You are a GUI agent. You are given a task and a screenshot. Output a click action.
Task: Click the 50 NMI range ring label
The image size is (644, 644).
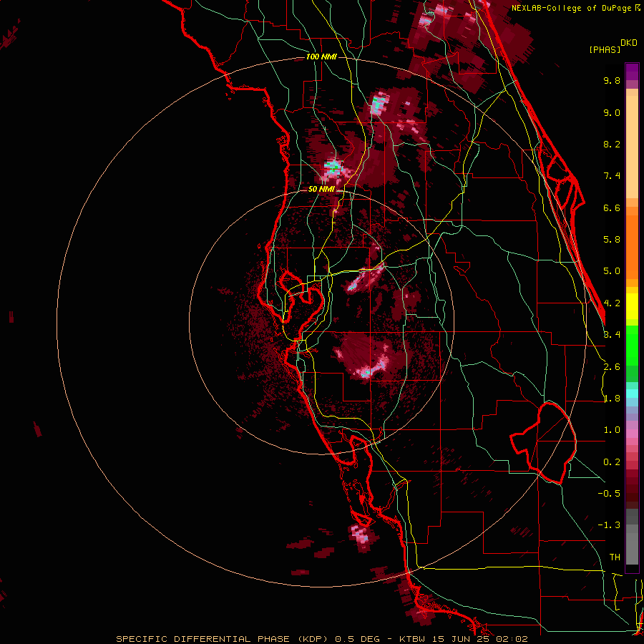pos(321,189)
